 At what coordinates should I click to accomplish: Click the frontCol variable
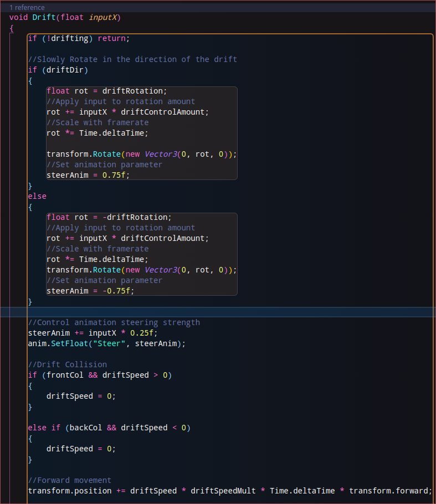[x=65, y=375]
